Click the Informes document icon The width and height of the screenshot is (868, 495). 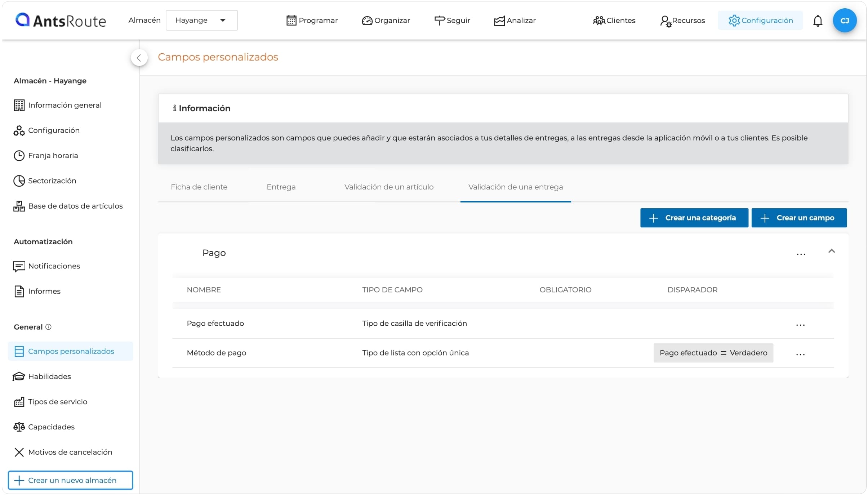(x=19, y=291)
